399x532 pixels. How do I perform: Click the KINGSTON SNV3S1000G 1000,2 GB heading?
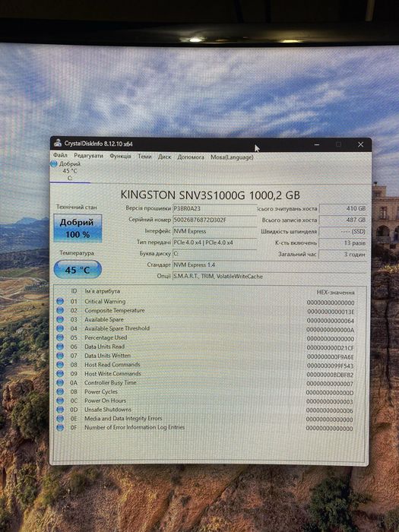210,195
